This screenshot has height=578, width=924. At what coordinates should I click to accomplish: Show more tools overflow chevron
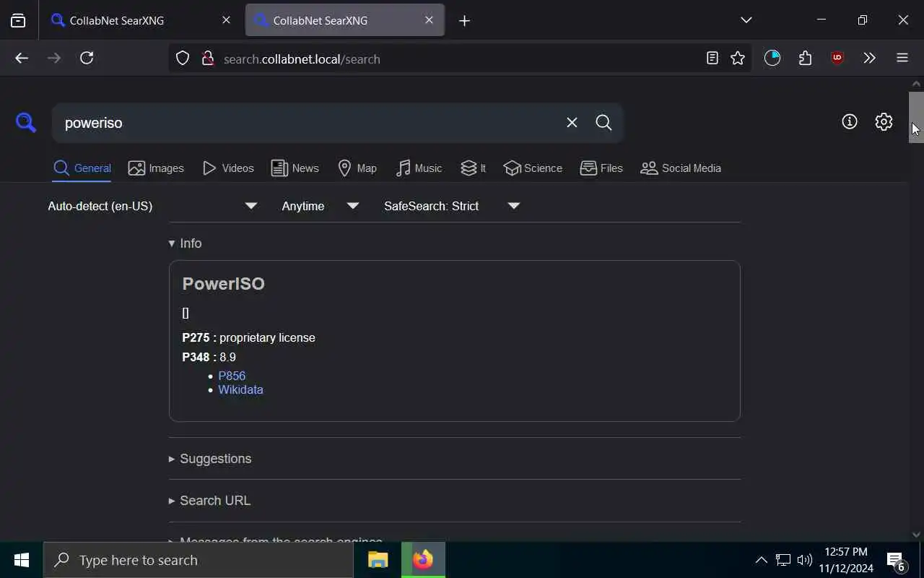pyautogui.click(x=869, y=59)
